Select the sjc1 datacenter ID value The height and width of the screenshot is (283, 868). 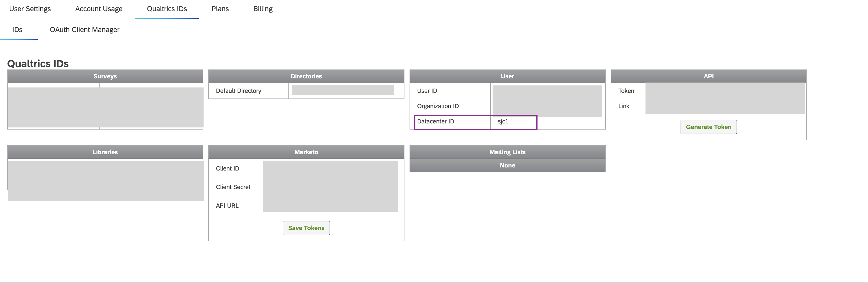coord(503,121)
